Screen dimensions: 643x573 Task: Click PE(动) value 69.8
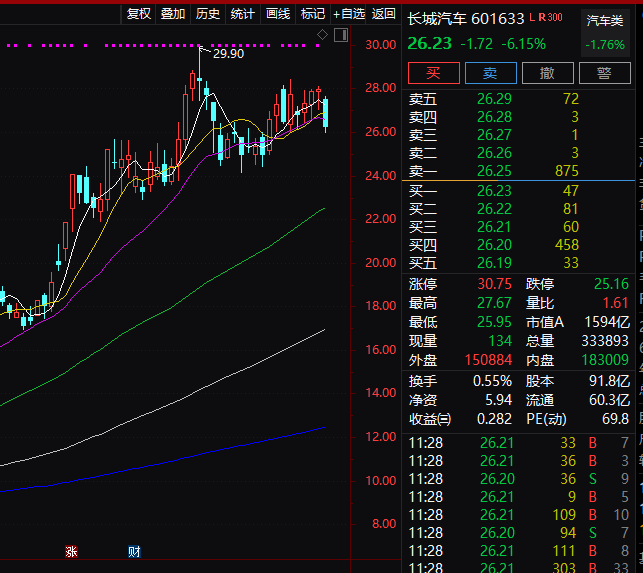pyautogui.click(x=615, y=419)
